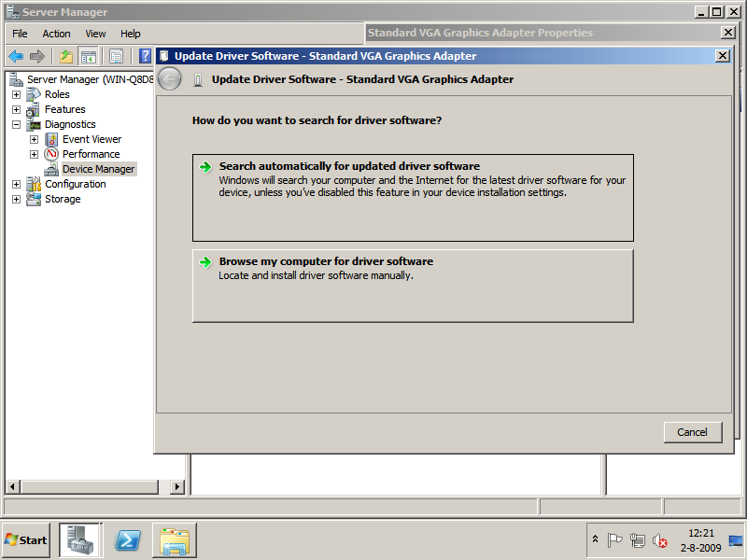The height and width of the screenshot is (560, 747).
Task: Click the Diagnostics icon in the tree
Action: coord(35,125)
